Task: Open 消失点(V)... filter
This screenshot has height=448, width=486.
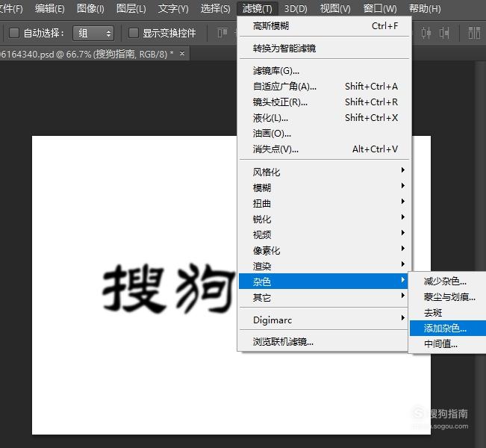Action: point(325,149)
